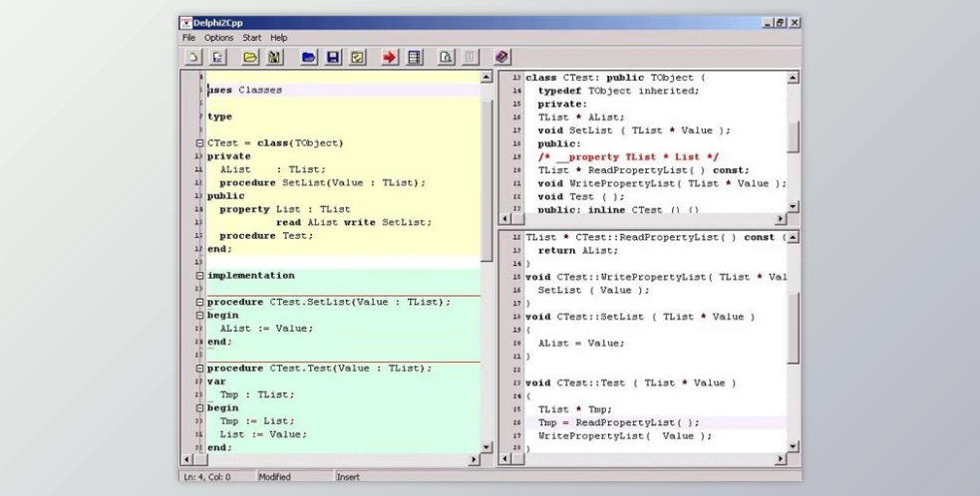Screen dimensions: 980x496
Task: Open the help book icon
Action: click(501, 59)
